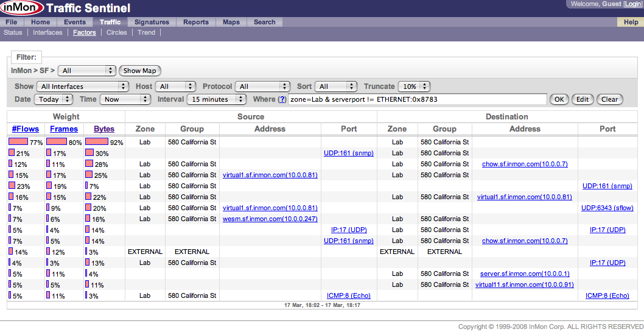This screenshot has height=332, width=644.
Task: Sort by #Flows column
Action: pyautogui.click(x=26, y=129)
